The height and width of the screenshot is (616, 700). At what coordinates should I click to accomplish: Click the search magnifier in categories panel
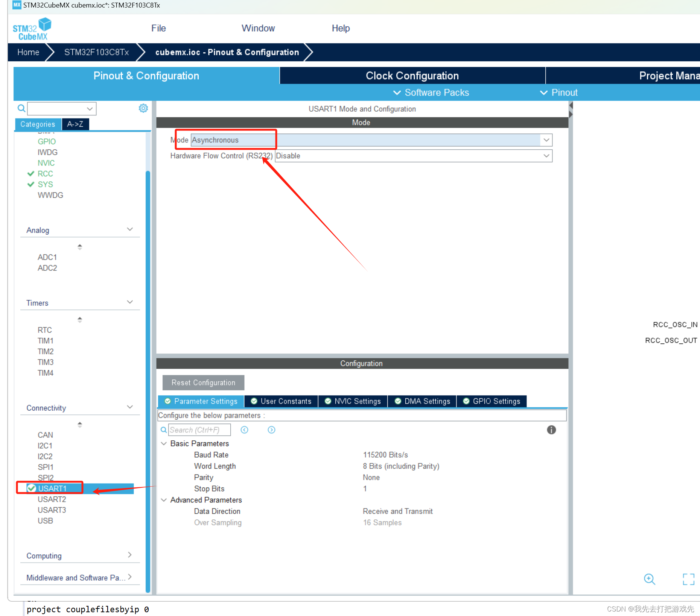point(21,109)
